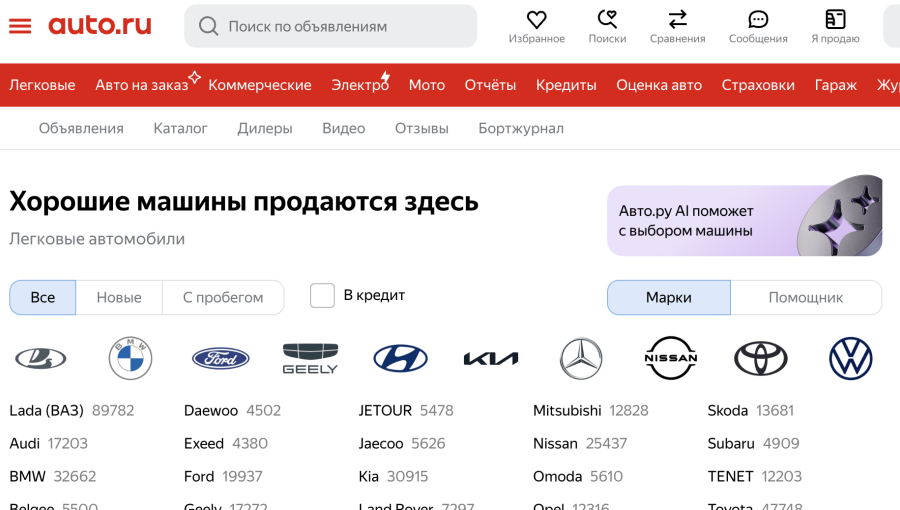Open Сравнения arrows icon
The height and width of the screenshot is (510, 900).
(x=677, y=20)
